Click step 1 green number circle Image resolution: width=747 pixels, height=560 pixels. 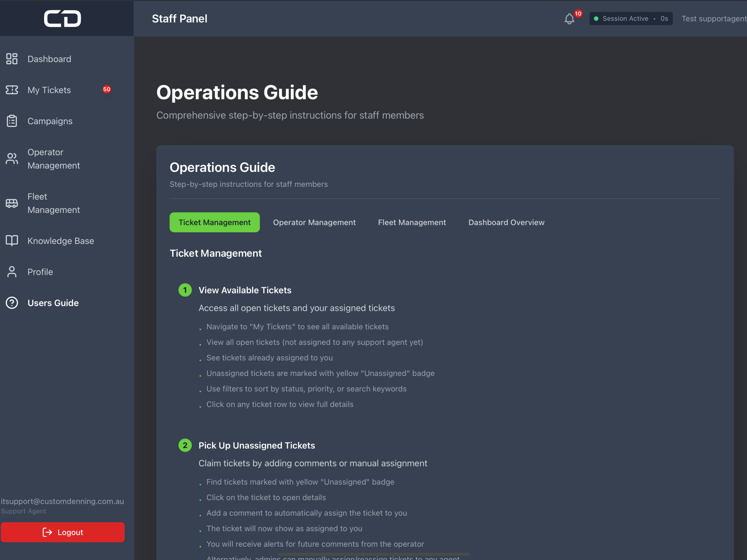click(x=185, y=290)
